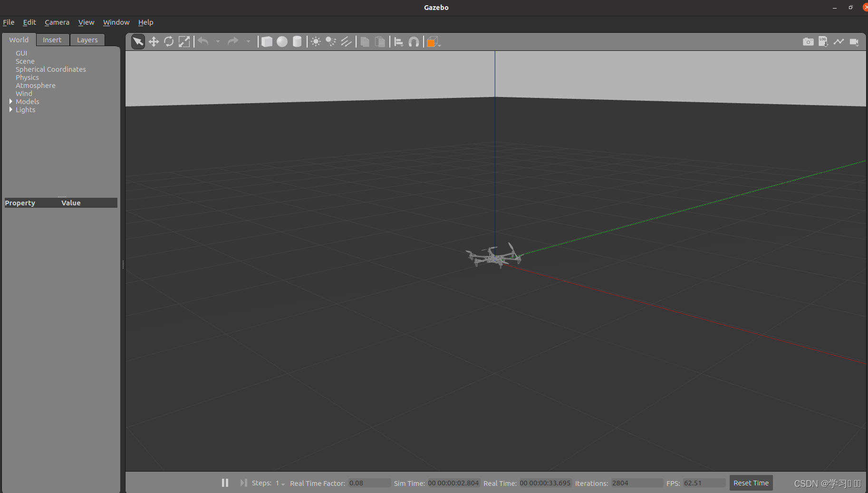Switch to the Insert tab

click(52, 40)
